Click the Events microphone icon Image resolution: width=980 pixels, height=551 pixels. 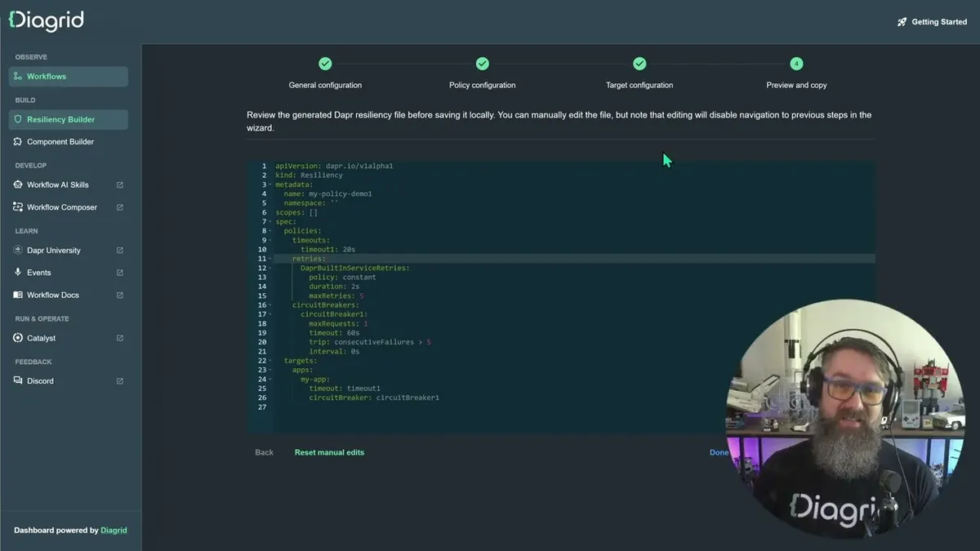click(18, 273)
